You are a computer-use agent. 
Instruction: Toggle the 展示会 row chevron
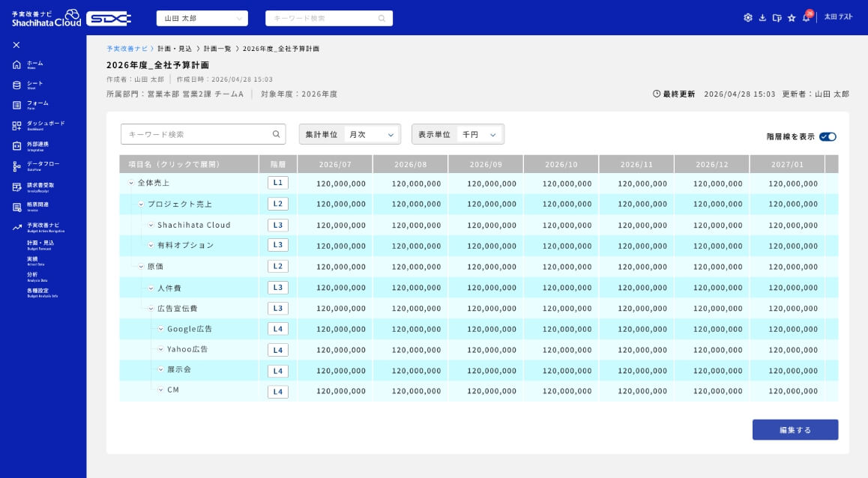point(161,369)
